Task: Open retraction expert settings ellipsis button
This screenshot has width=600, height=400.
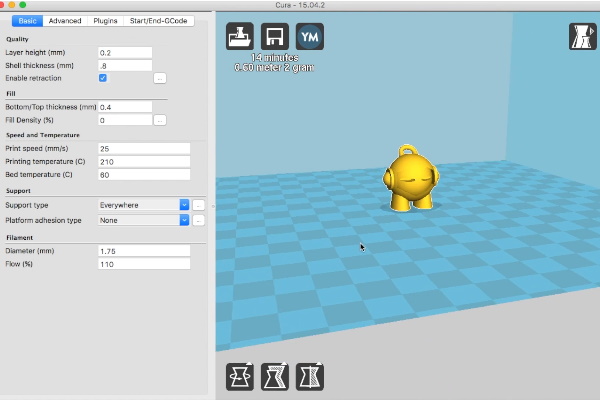Action: coord(160,77)
